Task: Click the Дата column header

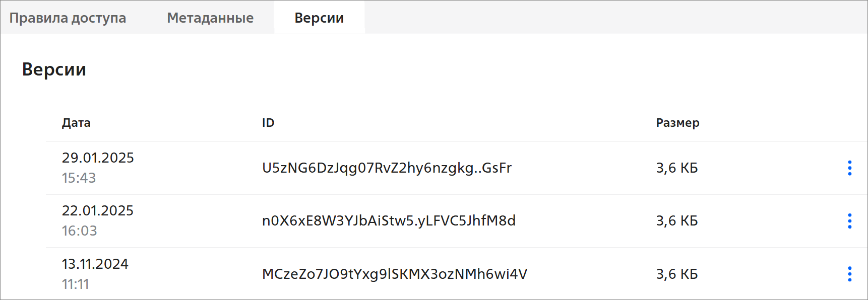Action: (76, 123)
